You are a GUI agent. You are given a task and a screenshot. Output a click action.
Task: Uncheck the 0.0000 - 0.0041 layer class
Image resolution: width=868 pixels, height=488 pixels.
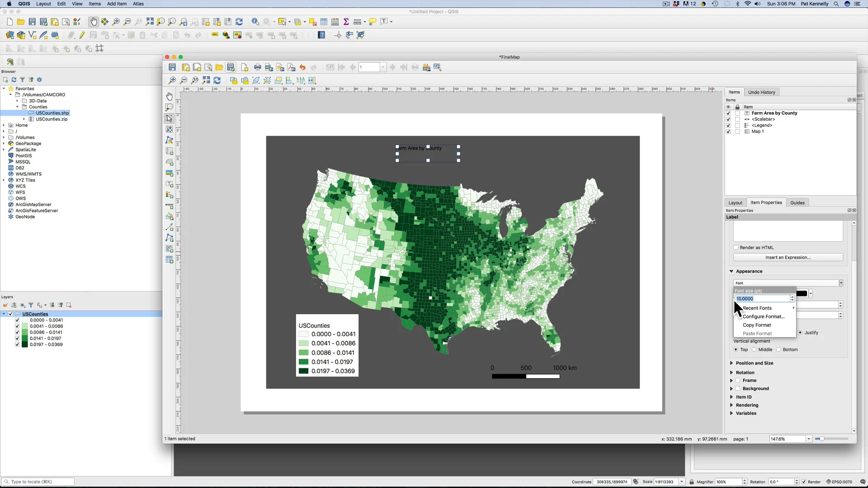pyautogui.click(x=17, y=320)
